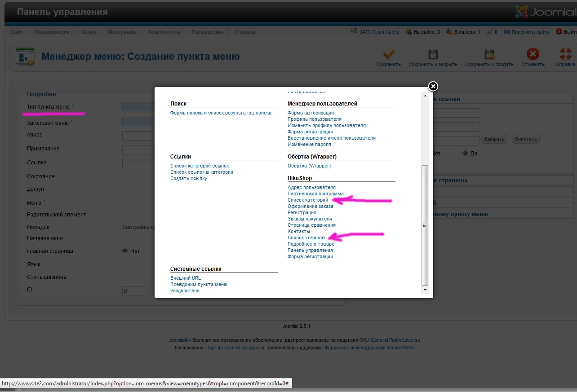Click the Сохранить и закрыть toolbar icon

[433, 54]
